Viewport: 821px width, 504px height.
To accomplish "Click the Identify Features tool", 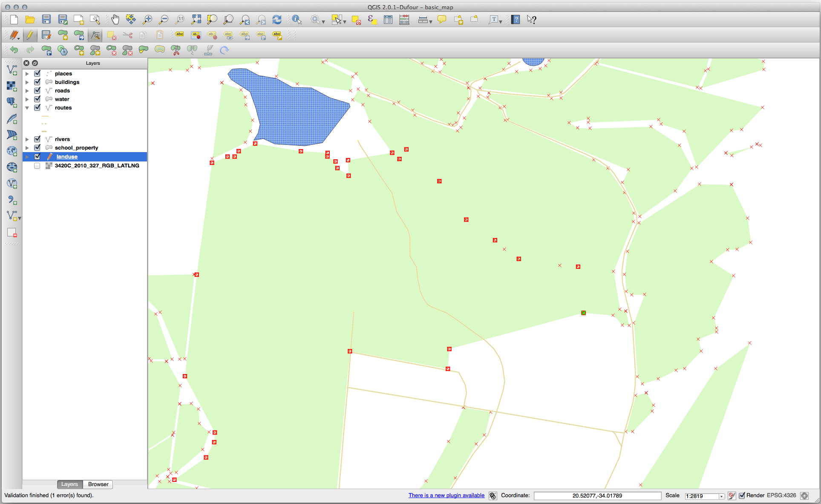I will pyautogui.click(x=297, y=20).
